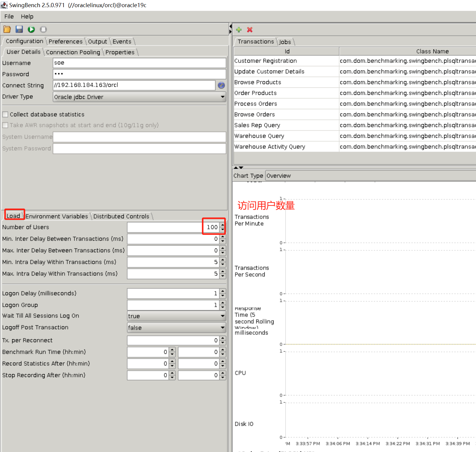
Task: Click the SwingBench application icon in the title bar
Action: point(4,5)
